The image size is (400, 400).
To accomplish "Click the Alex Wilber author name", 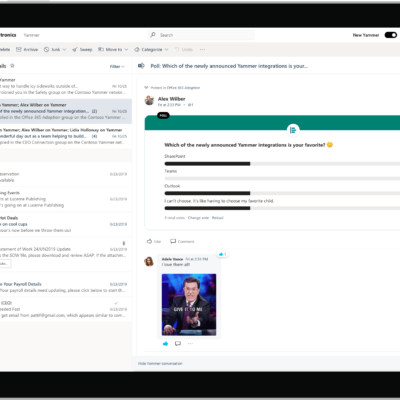I will click(172, 99).
